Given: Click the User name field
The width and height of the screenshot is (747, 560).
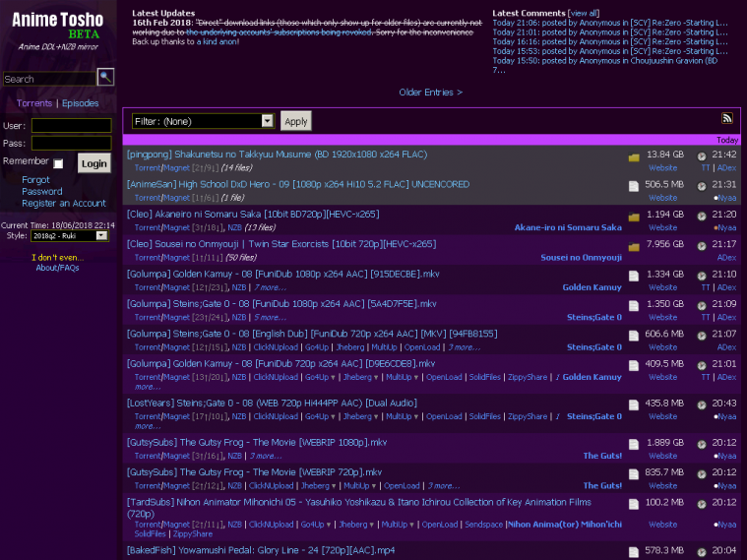Looking at the screenshot, I should pos(72,125).
